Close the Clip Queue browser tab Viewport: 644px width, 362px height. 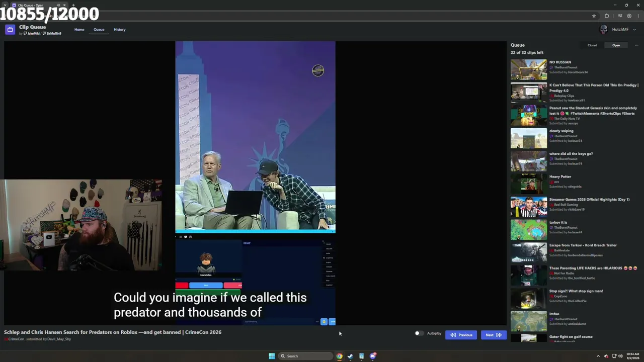(64, 5)
